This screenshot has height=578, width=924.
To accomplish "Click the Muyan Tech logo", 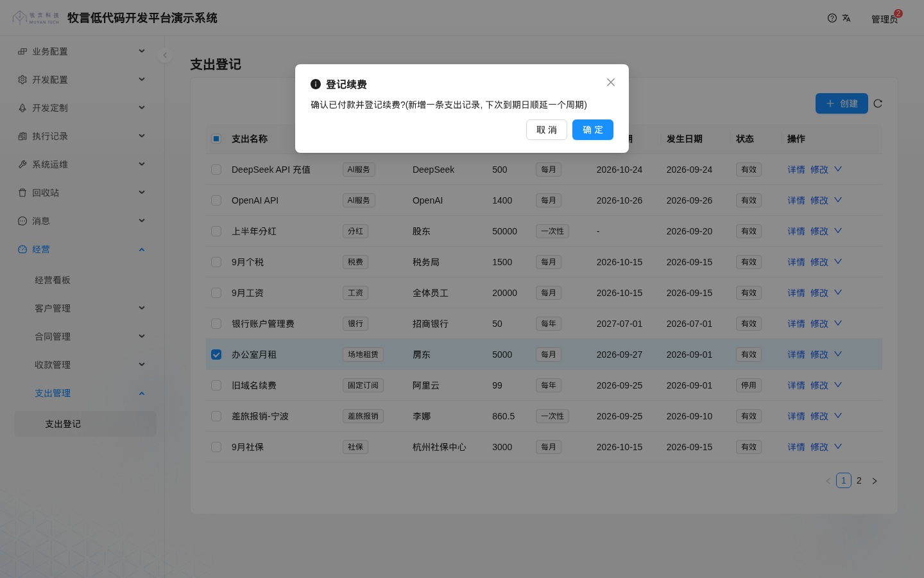I will click(x=36, y=18).
